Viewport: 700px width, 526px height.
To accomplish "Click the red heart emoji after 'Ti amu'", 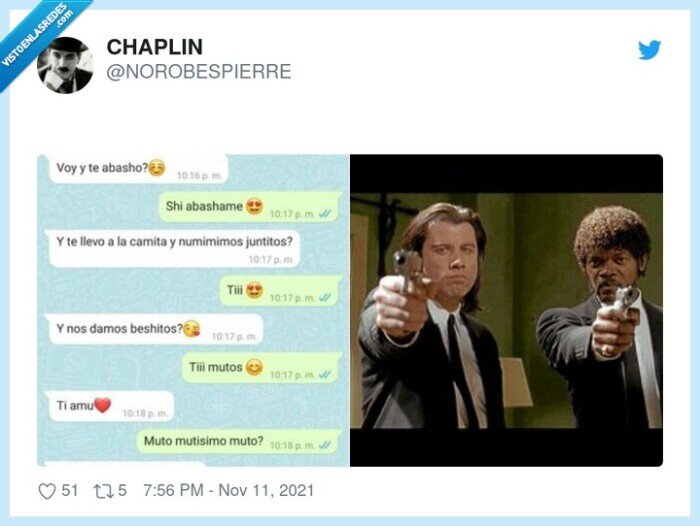I will pyautogui.click(x=102, y=405).
